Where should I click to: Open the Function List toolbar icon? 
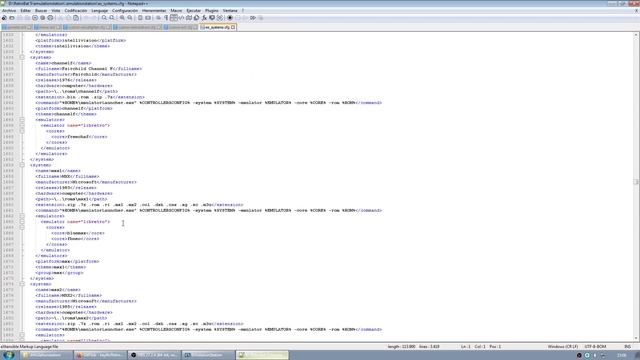204,18
